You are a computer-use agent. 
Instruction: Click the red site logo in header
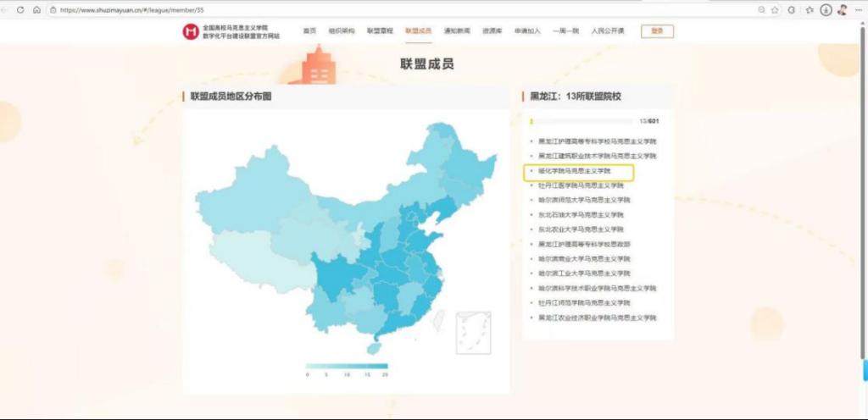tap(190, 31)
